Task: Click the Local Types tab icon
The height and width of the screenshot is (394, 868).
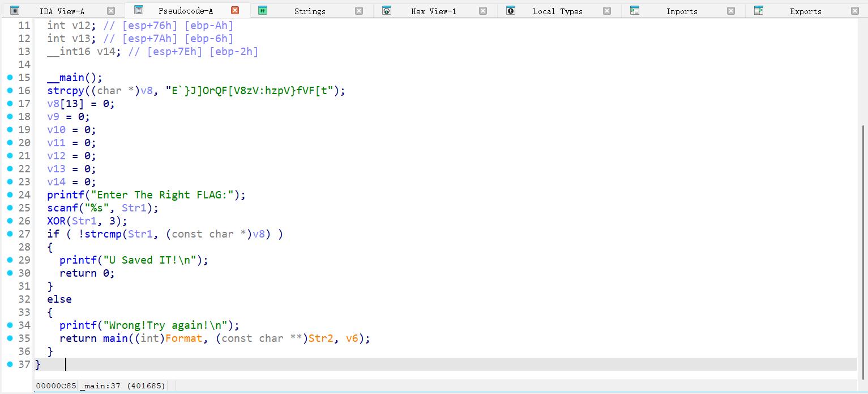Action: coord(511,11)
